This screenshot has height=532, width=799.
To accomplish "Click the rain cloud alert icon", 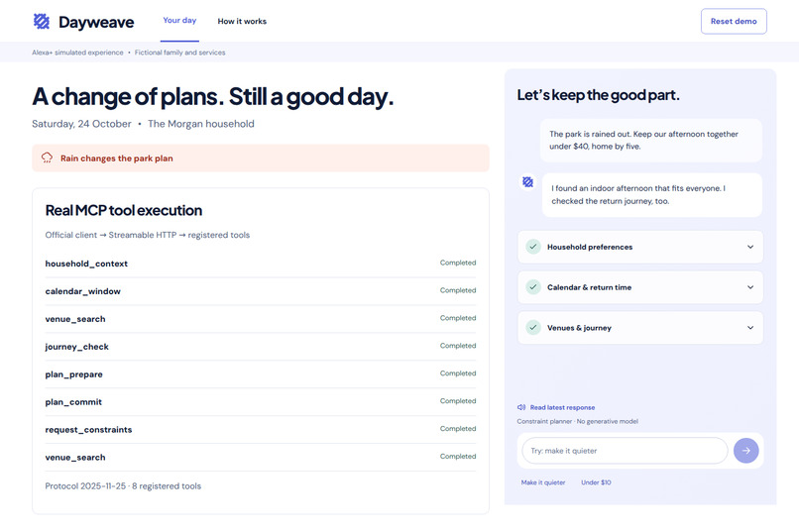I will [47, 158].
